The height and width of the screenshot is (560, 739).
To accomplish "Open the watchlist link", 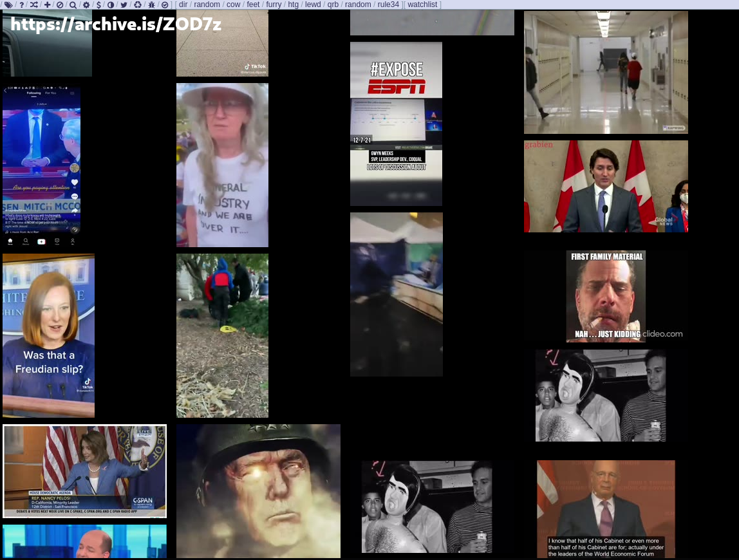I will point(422,5).
